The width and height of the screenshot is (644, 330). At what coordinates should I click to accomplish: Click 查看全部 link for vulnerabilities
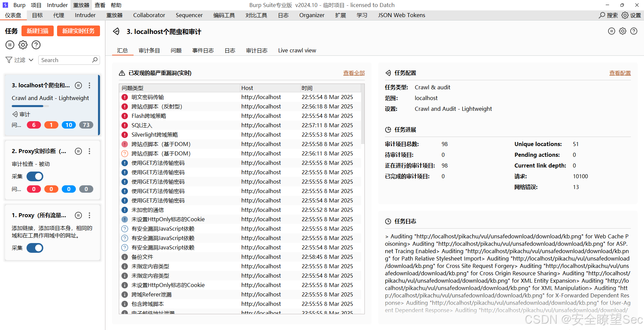354,73
